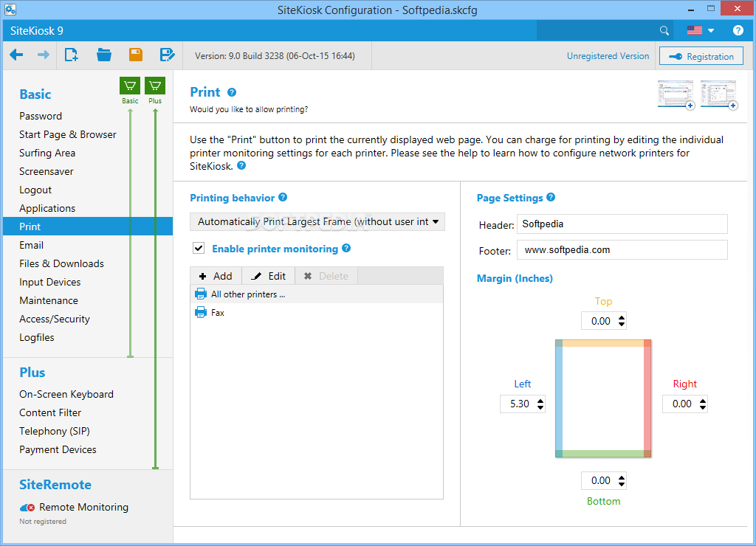The width and height of the screenshot is (756, 546).
Task: Click the Footer input field
Action: pyautogui.click(x=622, y=250)
